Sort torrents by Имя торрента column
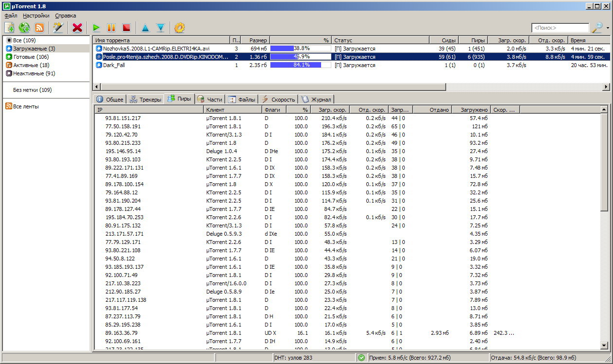 click(x=161, y=40)
